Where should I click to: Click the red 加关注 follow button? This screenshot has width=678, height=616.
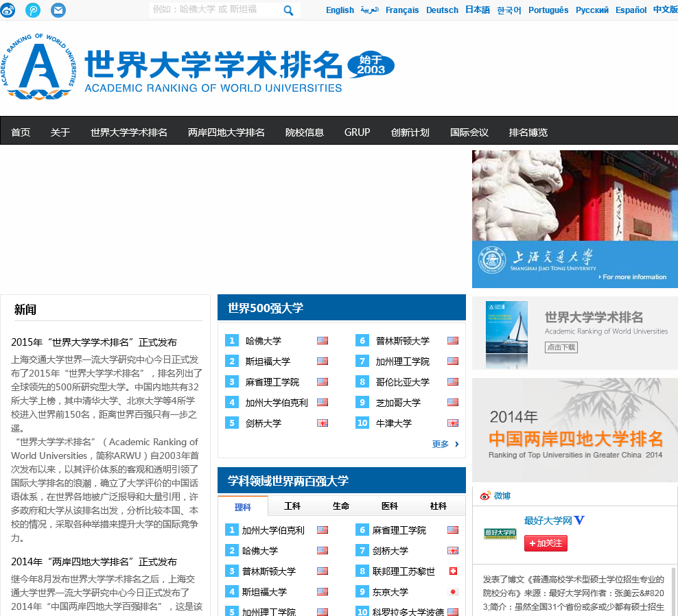[546, 543]
